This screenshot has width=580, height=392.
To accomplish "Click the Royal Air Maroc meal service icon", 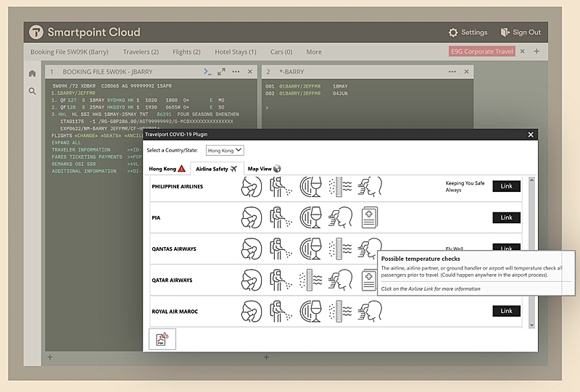I will [x=310, y=311].
